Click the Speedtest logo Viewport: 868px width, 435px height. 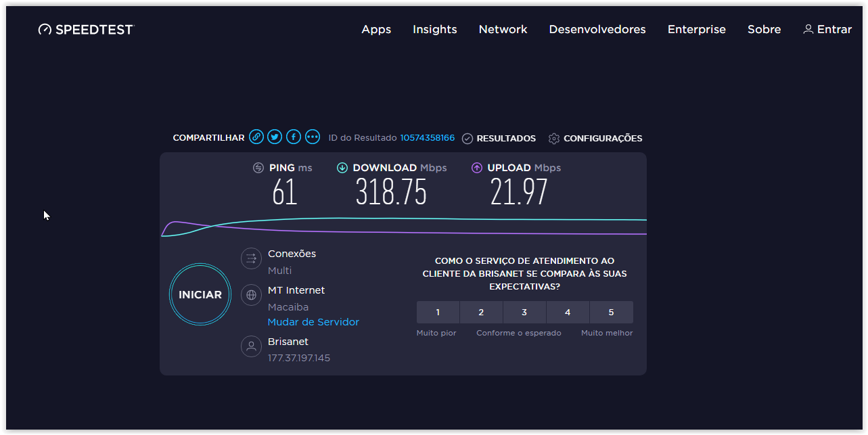(x=86, y=29)
